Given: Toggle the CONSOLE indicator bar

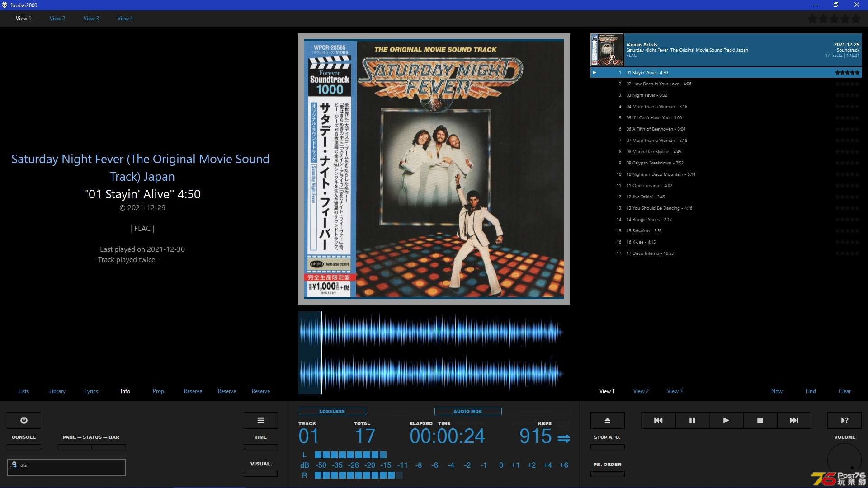Looking at the screenshot, I should [24, 447].
